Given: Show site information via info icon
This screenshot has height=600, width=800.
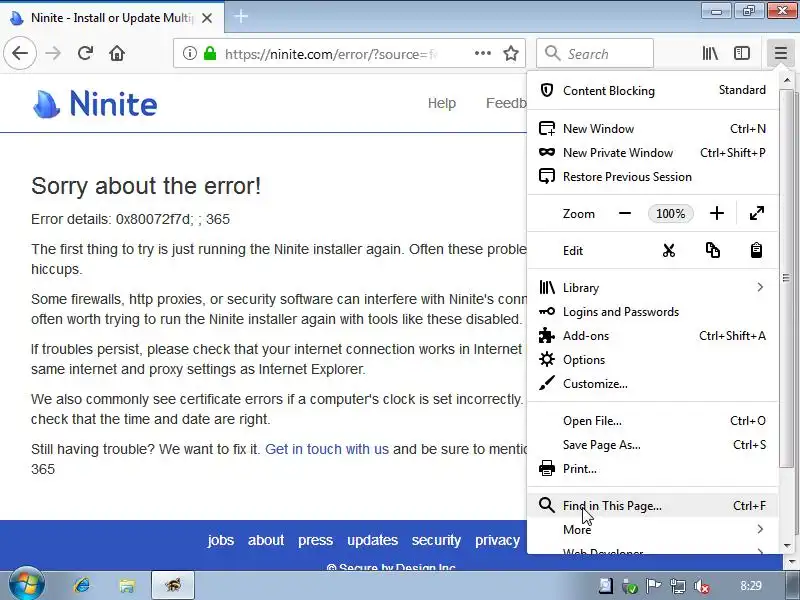Looking at the screenshot, I should tap(190, 53).
